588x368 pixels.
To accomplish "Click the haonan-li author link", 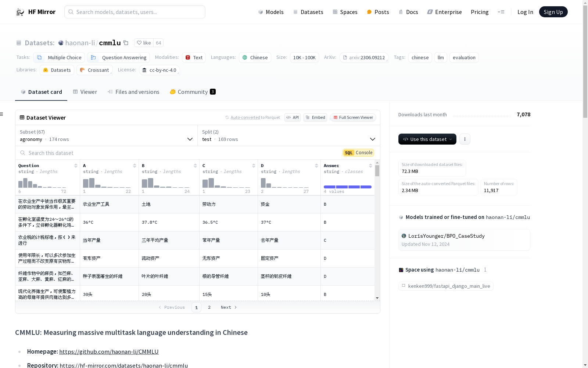I will (x=80, y=43).
